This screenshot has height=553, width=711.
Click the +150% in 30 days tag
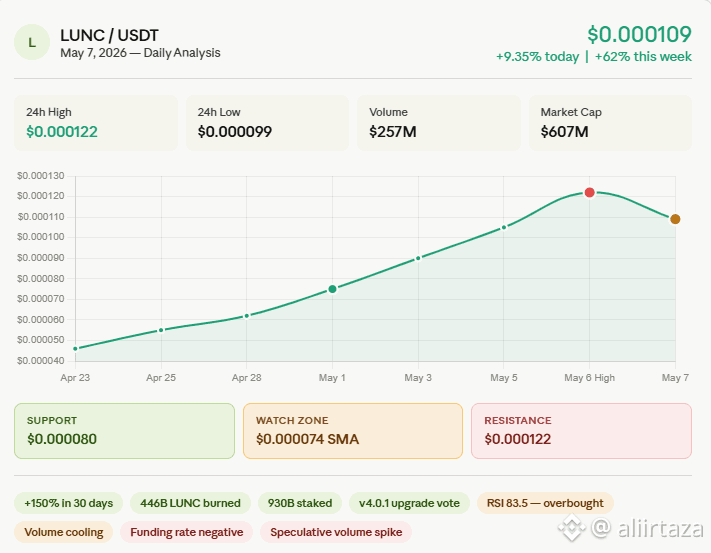pos(68,503)
